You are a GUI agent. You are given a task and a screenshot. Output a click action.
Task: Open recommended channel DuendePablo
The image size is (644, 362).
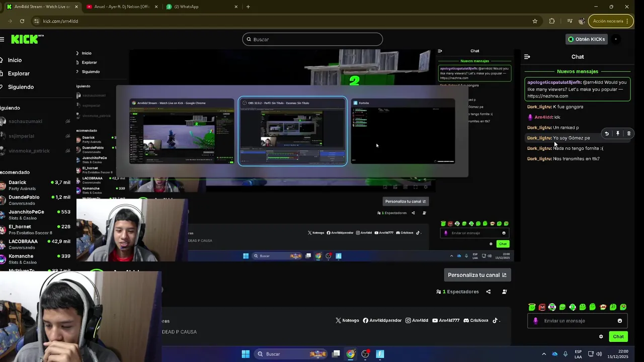click(x=36, y=200)
